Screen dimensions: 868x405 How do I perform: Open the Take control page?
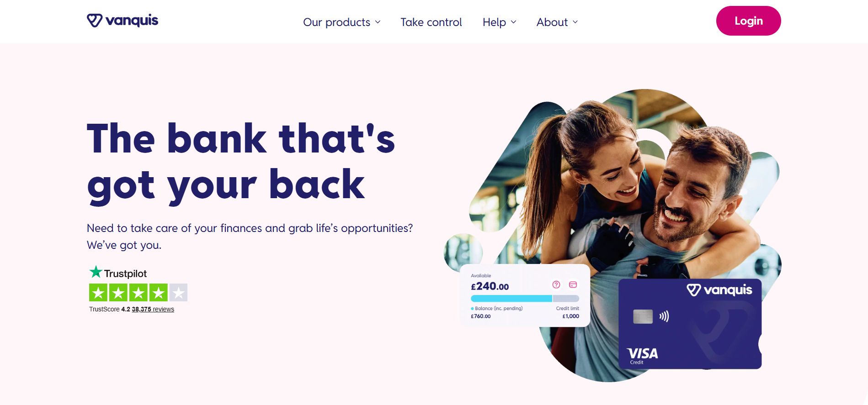click(x=431, y=22)
